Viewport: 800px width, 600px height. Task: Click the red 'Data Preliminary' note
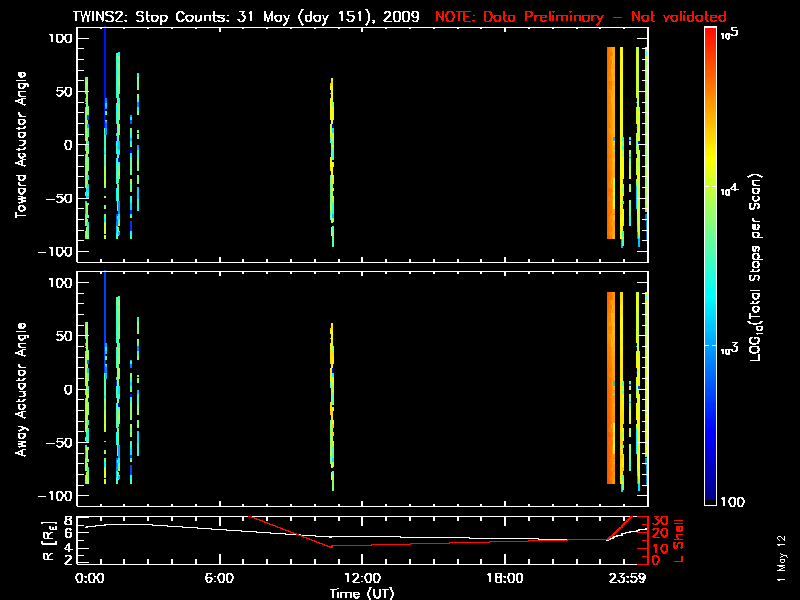(x=580, y=17)
